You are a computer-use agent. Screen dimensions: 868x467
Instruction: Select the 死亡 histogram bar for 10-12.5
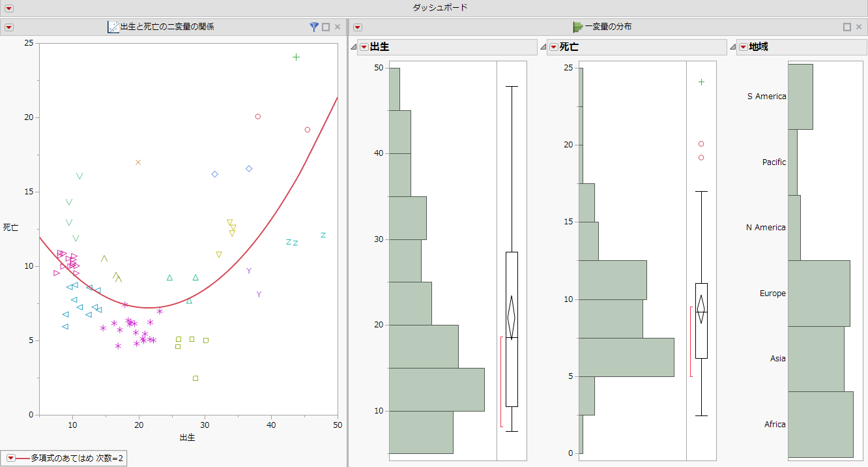pyautogui.click(x=613, y=280)
